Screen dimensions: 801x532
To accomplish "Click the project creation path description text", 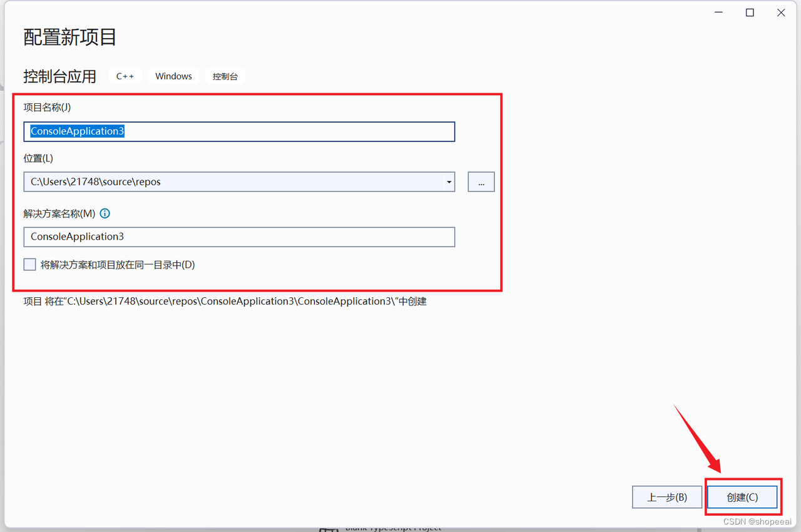I will click(x=225, y=301).
